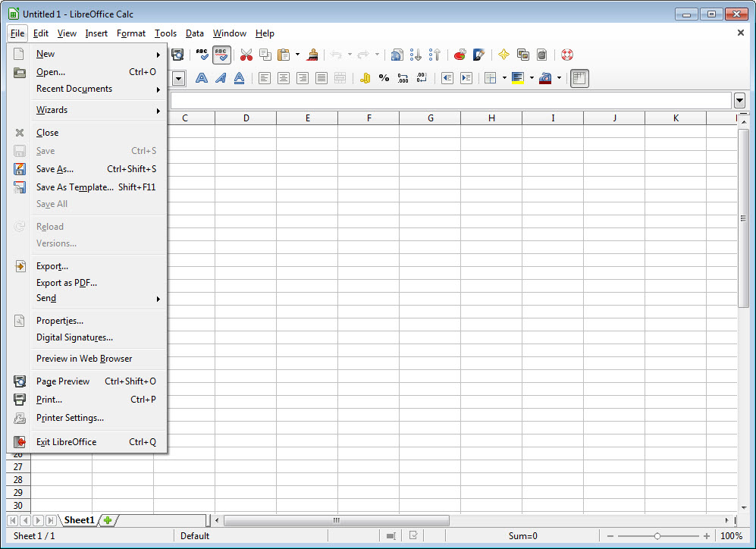Toggle Italic formatting
This screenshot has width=756, height=549.
click(221, 78)
